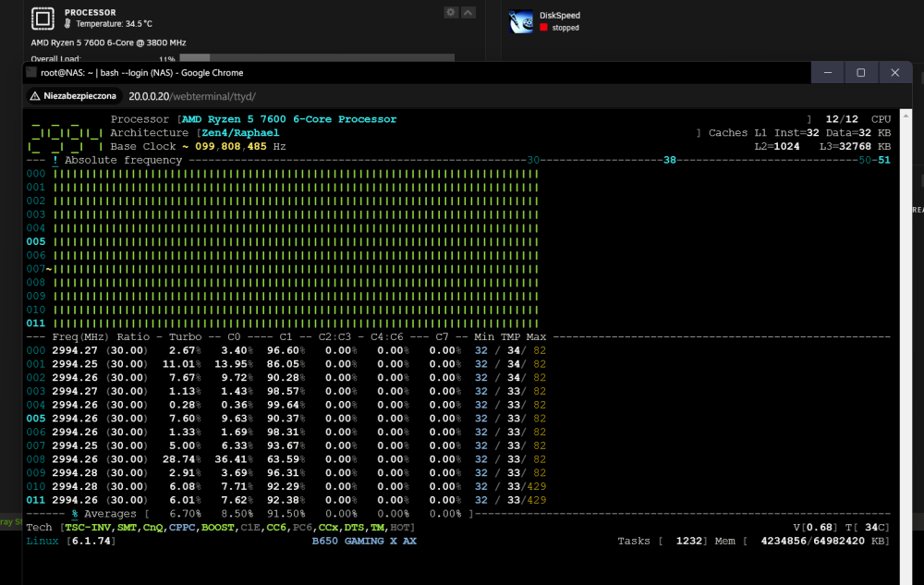
Task: Click the B650 GAMING X AX board label
Action: 364,541
